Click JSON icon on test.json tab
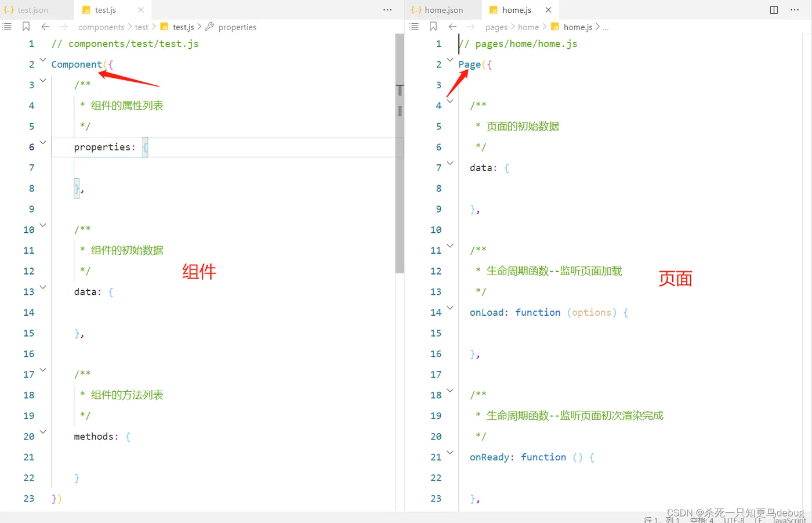 9,10
